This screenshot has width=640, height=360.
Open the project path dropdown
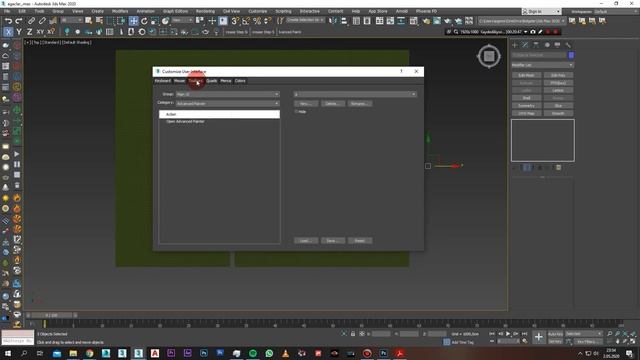(x=522, y=21)
